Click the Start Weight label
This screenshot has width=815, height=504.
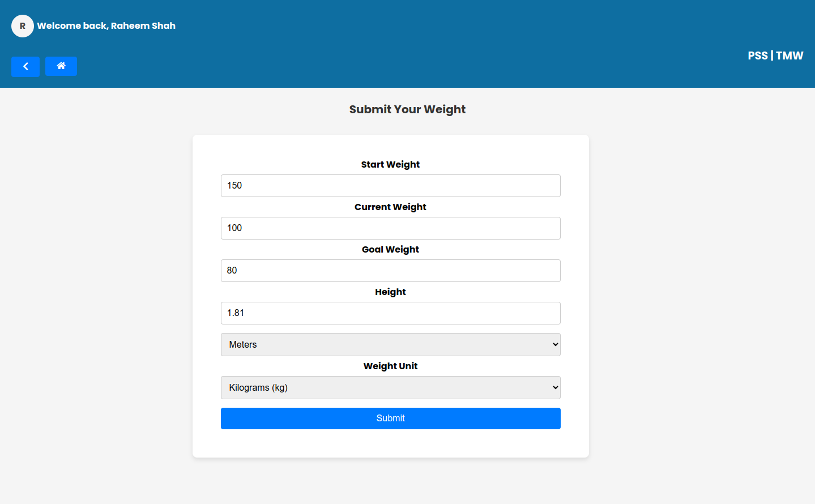[391, 164]
